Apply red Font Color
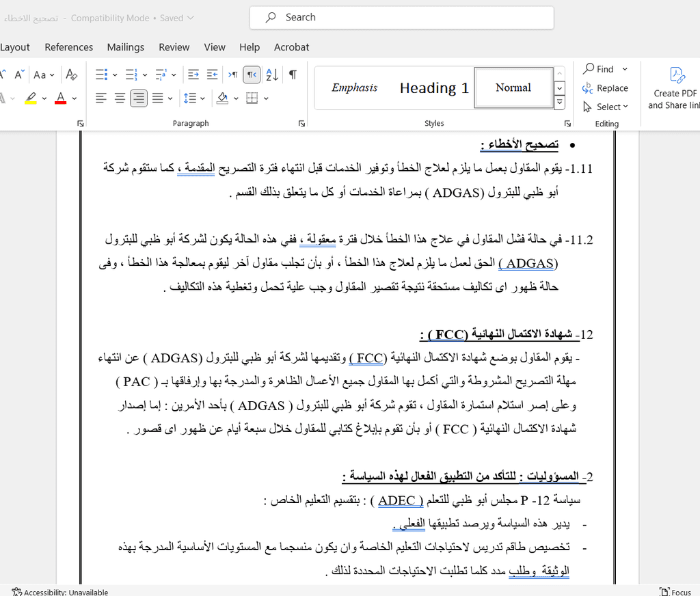 [x=61, y=98]
